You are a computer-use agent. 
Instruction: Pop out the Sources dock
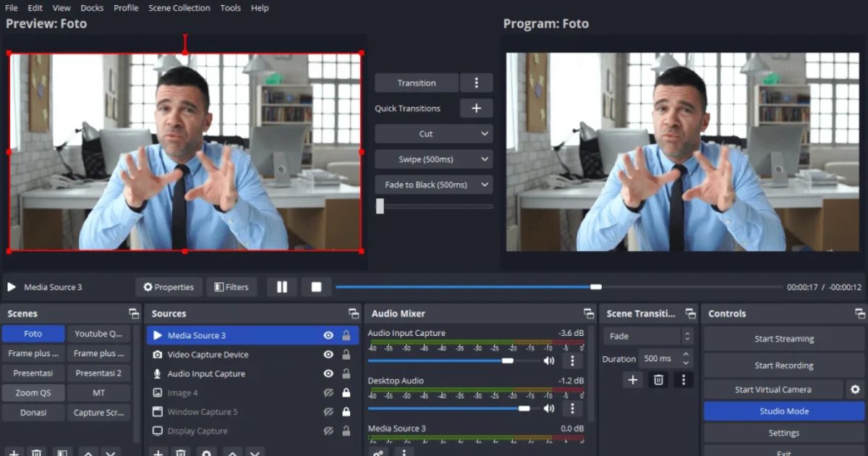[x=354, y=313]
